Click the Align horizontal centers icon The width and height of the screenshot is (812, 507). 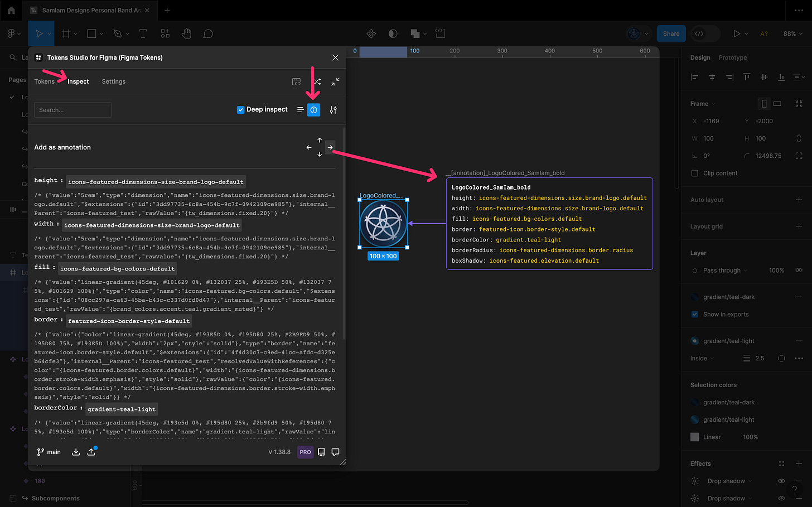(712, 77)
